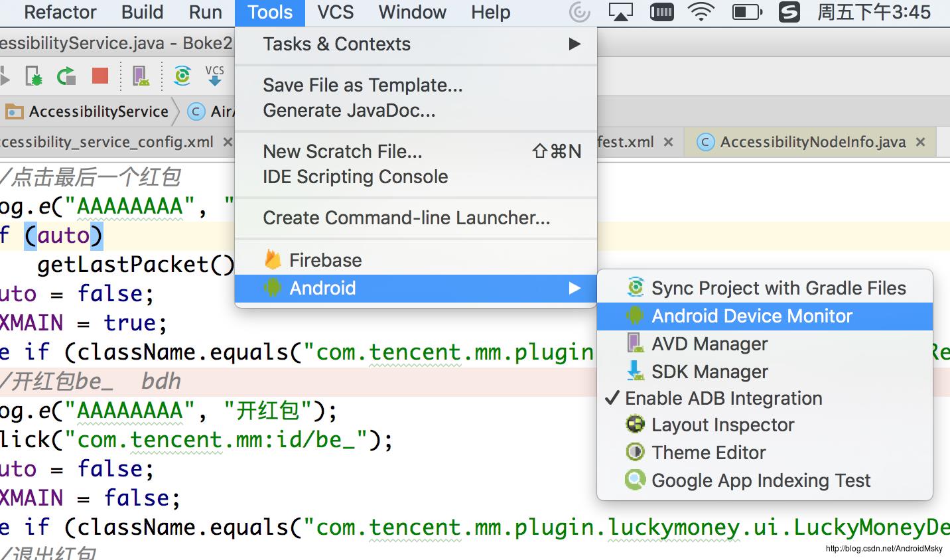Open SDK Manager

click(x=765, y=372)
